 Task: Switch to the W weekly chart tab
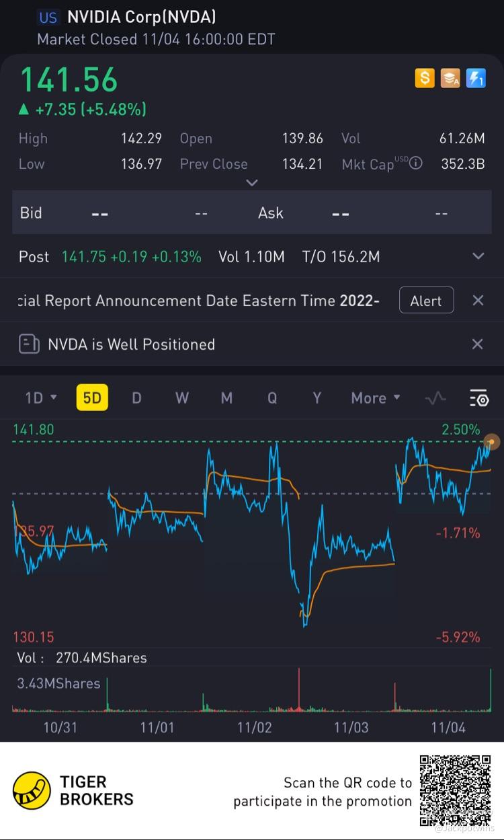(x=181, y=398)
